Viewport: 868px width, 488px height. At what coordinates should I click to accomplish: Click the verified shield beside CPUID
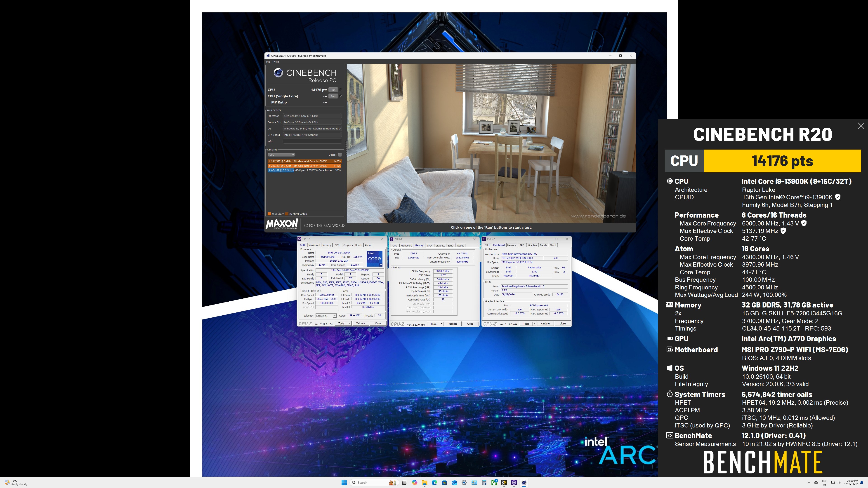click(x=838, y=197)
